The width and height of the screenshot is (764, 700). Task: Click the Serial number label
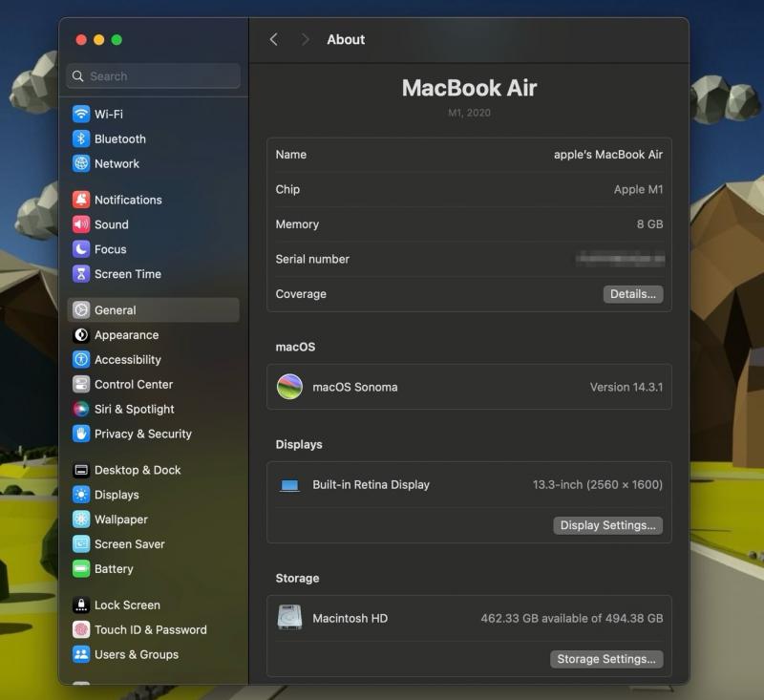tap(312, 259)
